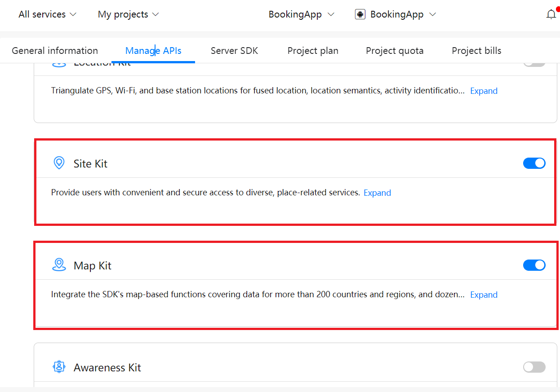Toggle the Location Kit switch
Screen dimensions: 560x392
[x=534, y=64]
